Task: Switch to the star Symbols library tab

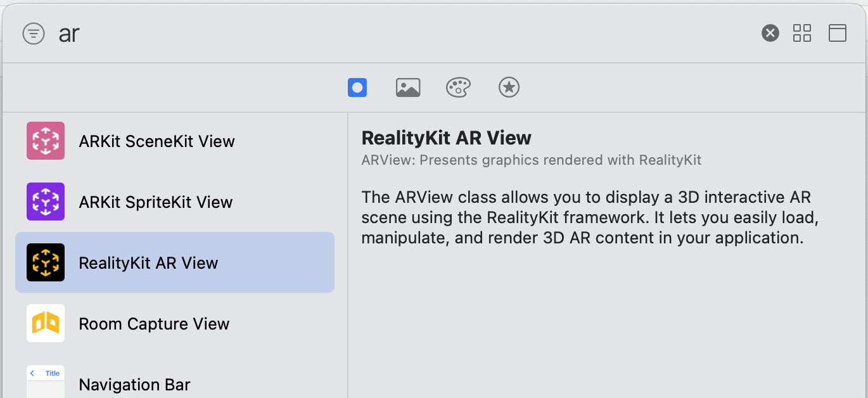Action: pyautogui.click(x=509, y=87)
